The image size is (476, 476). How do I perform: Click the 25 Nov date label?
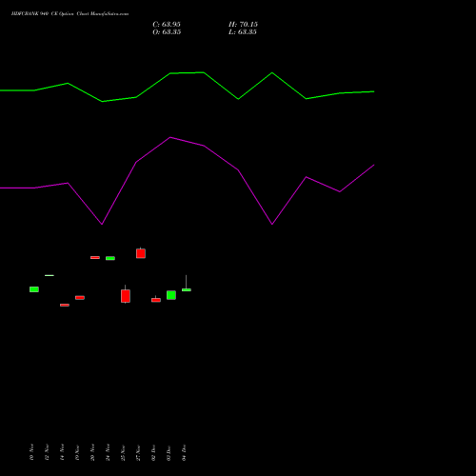click(x=123, y=452)
